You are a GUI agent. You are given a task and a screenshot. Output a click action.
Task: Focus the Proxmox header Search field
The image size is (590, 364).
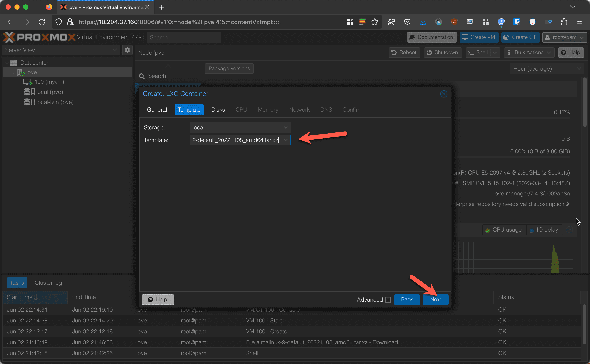click(x=184, y=37)
